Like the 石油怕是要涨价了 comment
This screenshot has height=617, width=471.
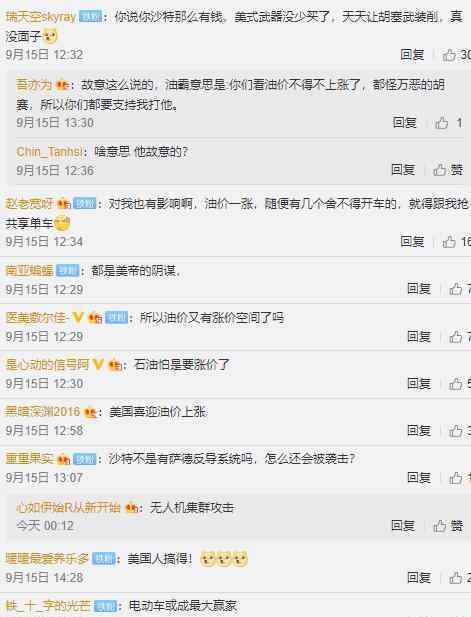point(456,384)
